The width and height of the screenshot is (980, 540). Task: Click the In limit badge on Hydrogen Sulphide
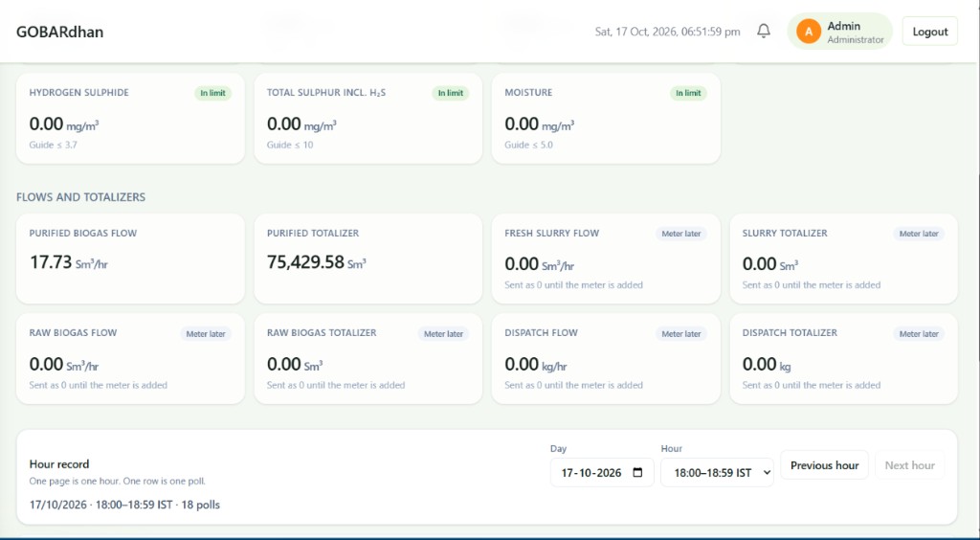(212, 93)
